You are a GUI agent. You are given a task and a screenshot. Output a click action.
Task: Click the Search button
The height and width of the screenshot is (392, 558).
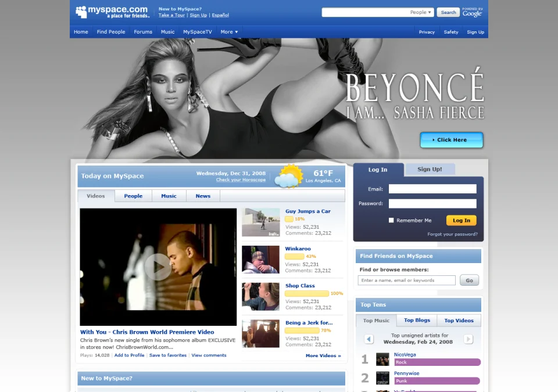point(448,12)
